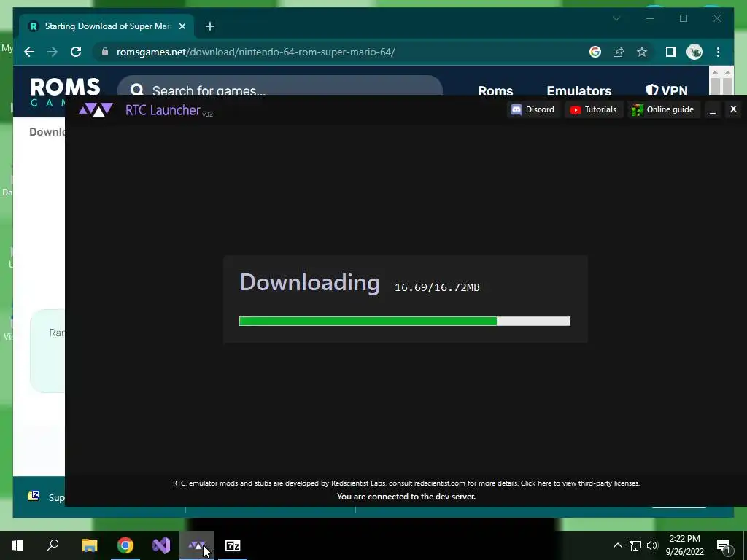The width and height of the screenshot is (747, 560).
Task: Open the Chrome profile avatar
Action: 694,52
